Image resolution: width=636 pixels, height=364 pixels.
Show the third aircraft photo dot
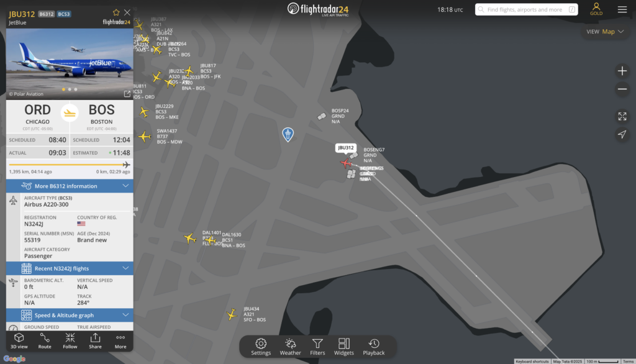[x=76, y=89]
